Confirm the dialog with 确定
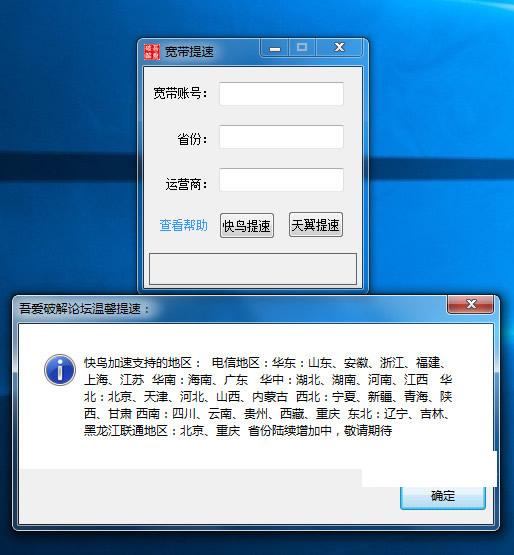Image resolution: width=514 pixels, height=555 pixels. (x=442, y=496)
